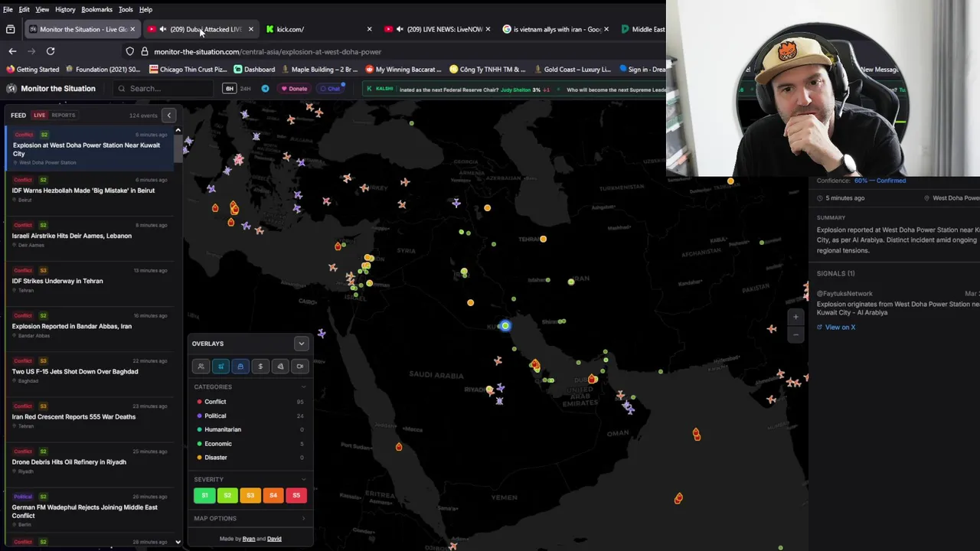980x551 pixels.
Task: Open the tab overview icon left of the tabs
Action: tap(11, 29)
